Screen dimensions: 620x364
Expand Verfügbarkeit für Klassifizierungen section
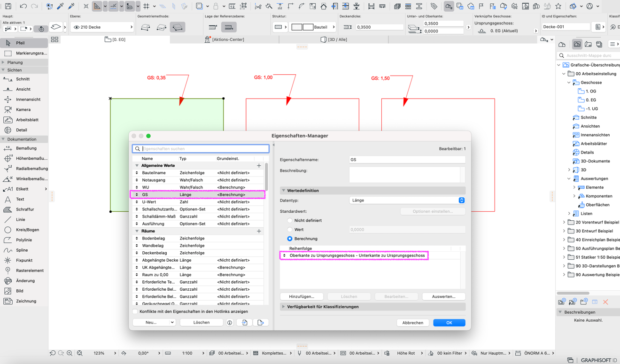point(283,307)
